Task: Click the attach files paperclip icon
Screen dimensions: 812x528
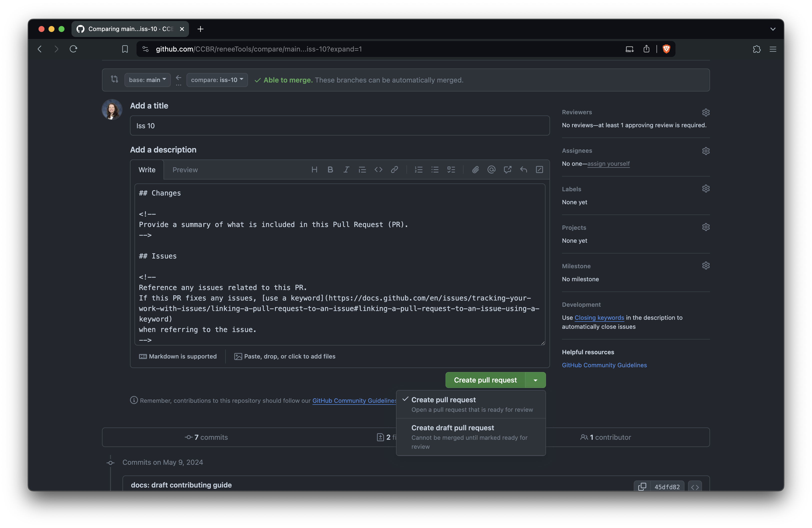Action: pyautogui.click(x=475, y=169)
